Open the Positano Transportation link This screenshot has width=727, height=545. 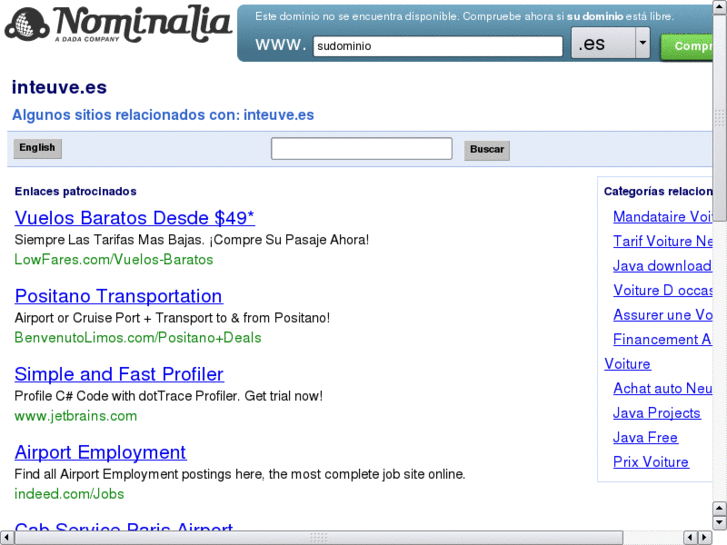119,296
